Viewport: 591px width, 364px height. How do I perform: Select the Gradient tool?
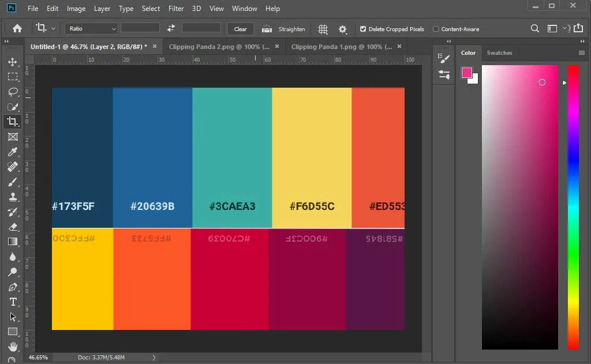click(13, 242)
